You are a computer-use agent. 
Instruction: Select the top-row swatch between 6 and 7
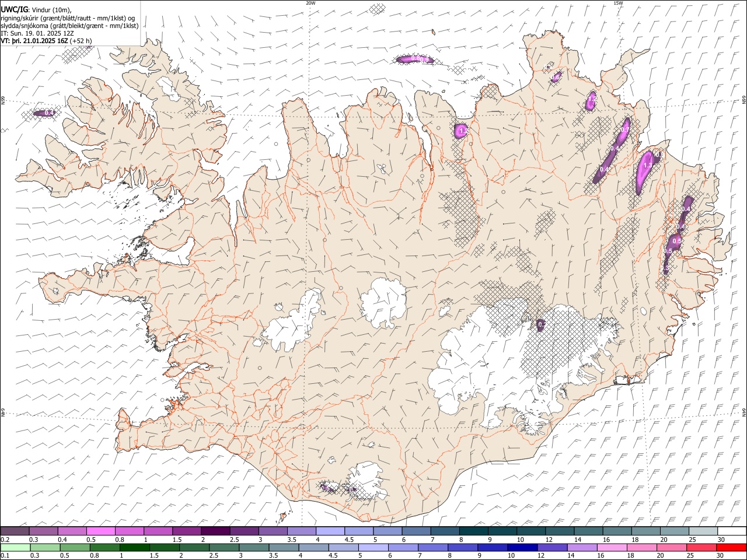(417, 531)
